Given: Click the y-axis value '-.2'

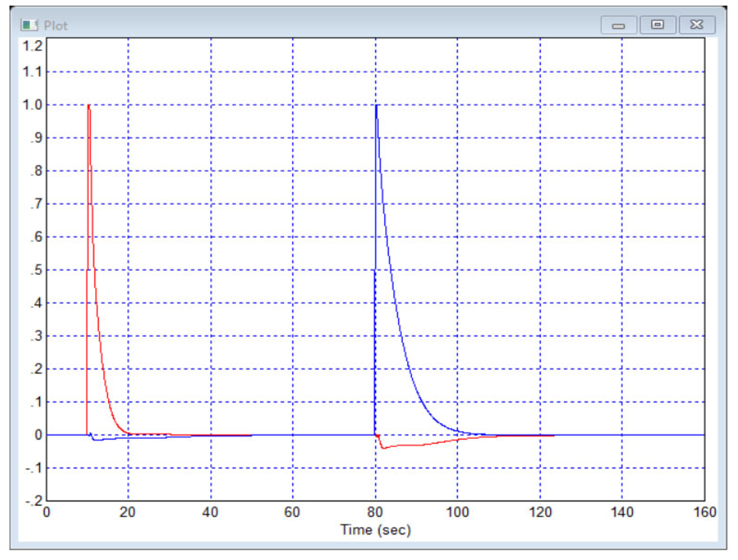Looking at the screenshot, I should [34, 501].
